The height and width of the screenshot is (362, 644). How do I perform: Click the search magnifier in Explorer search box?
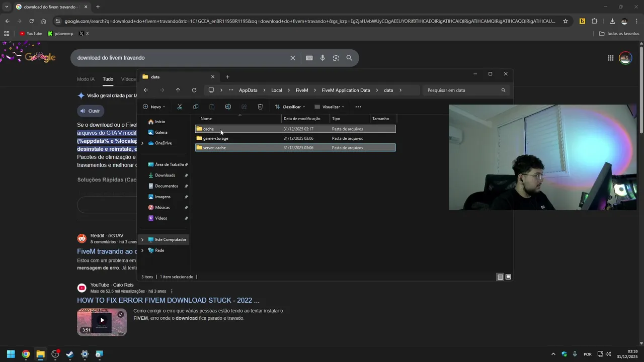click(503, 90)
